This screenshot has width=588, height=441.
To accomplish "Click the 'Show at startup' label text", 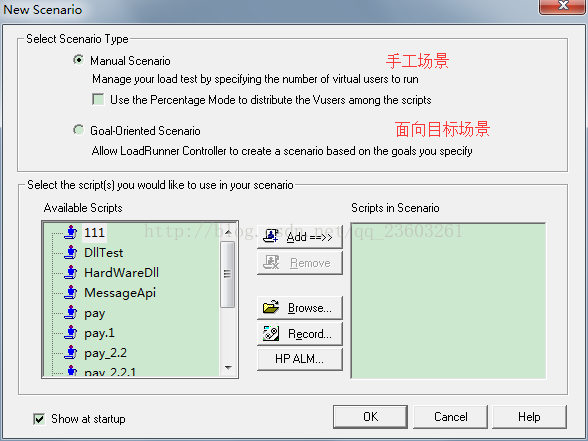I will (x=88, y=419).
